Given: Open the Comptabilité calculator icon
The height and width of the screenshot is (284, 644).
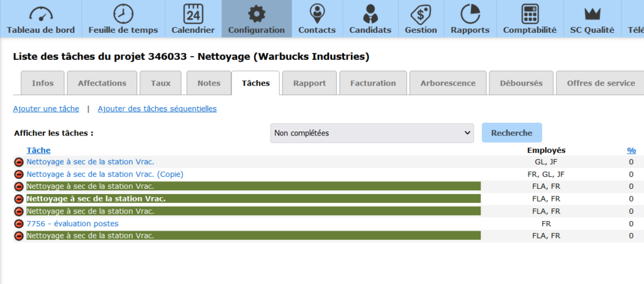Looking at the screenshot, I should (x=530, y=14).
